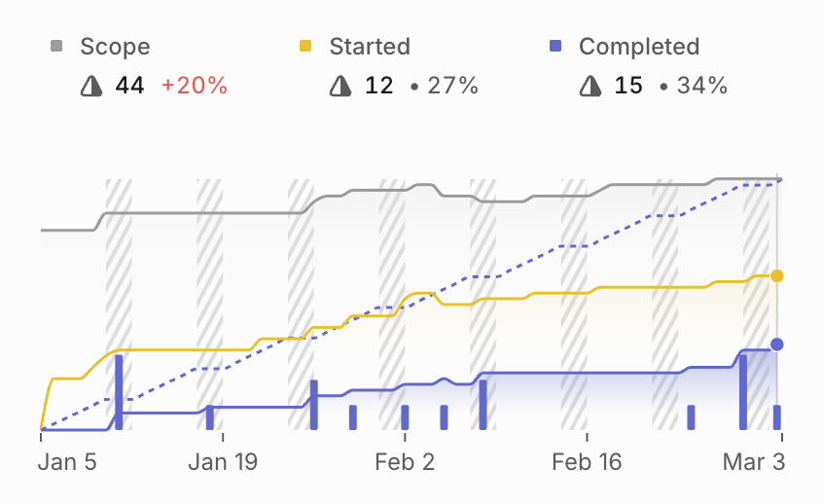This screenshot has width=823, height=504.
Task: Click the estimate triangle icon under Started
Action: tap(340, 86)
